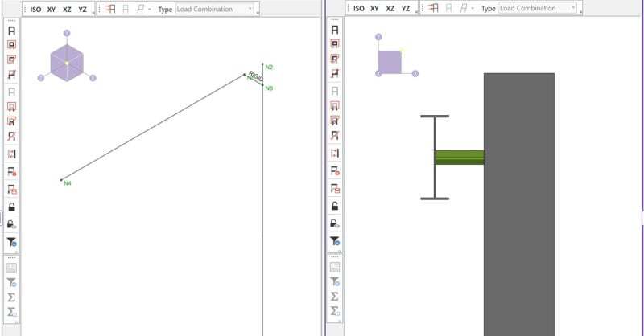Image resolution: width=644 pixels, height=336 pixels.
Task: Click the top frame icon in left sidebar
Action: 12,30
